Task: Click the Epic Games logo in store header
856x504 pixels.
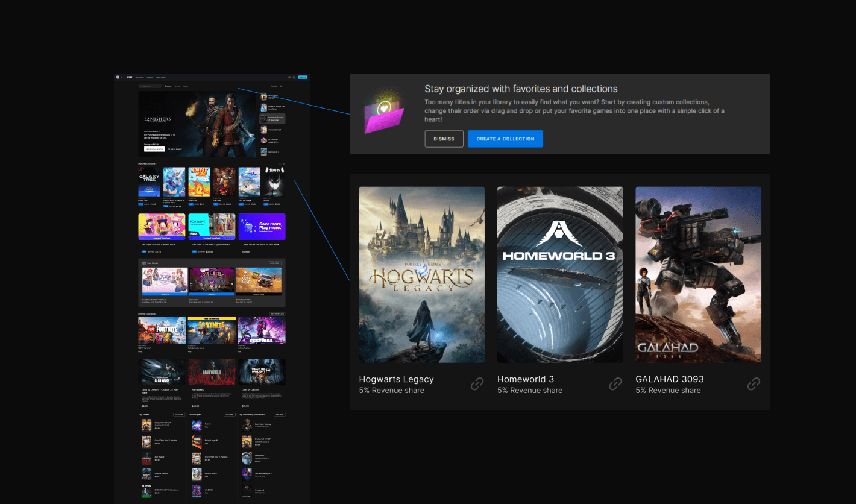Action: coord(118,77)
